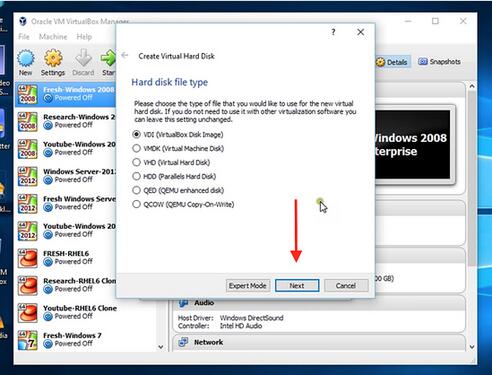Close the Create Virtual Hard Disk dialog
This screenshot has width=492, height=375.
[360, 32]
